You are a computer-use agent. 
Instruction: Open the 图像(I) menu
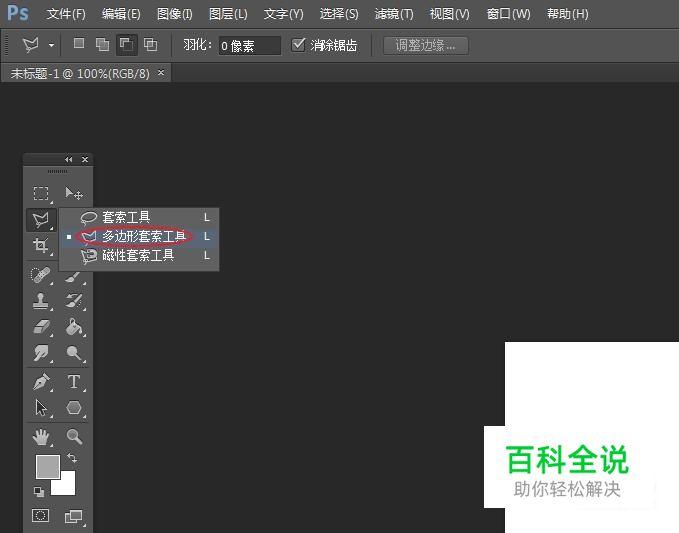tap(175, 14)
